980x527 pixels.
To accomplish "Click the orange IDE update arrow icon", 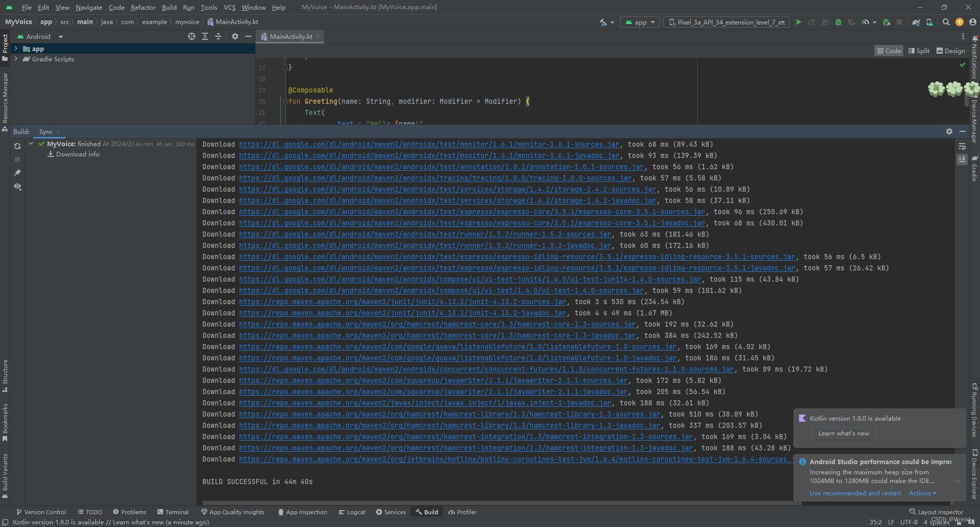I will click(960, 22).
